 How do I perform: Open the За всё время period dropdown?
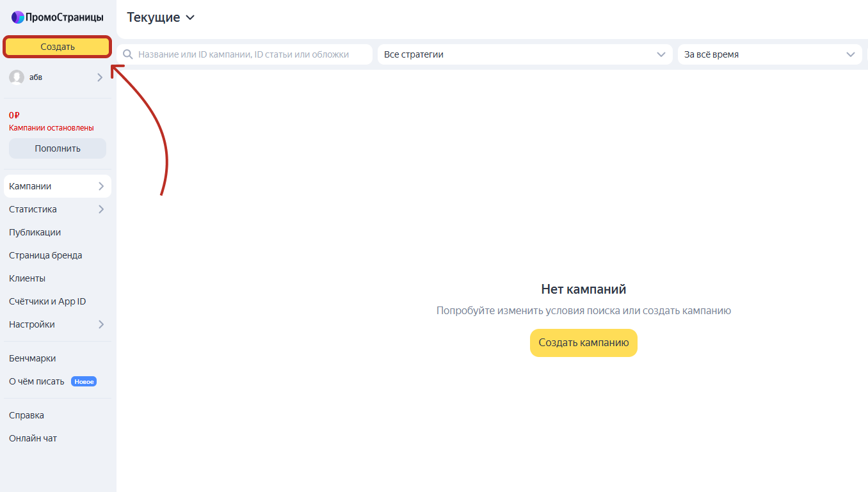coord(769,54)
